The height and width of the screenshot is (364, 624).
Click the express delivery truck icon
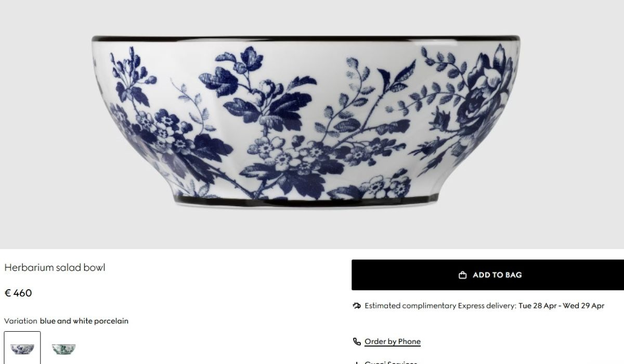(356, 306)
